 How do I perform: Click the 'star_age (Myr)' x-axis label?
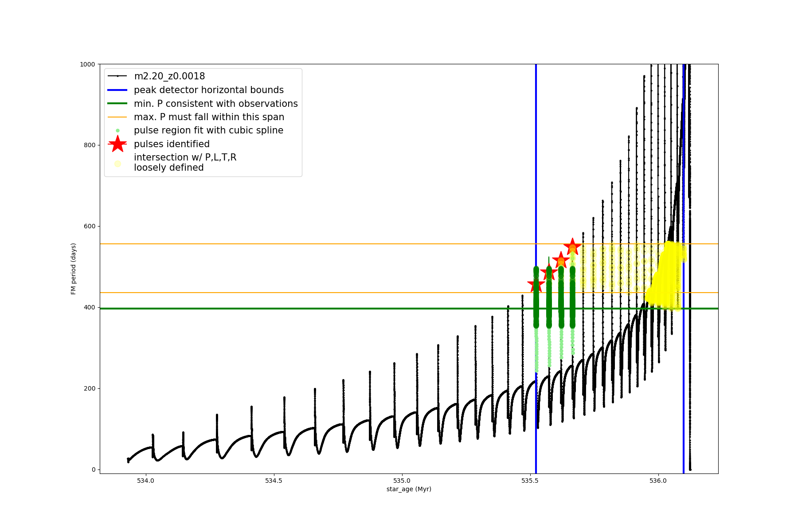tap(409, 489)
